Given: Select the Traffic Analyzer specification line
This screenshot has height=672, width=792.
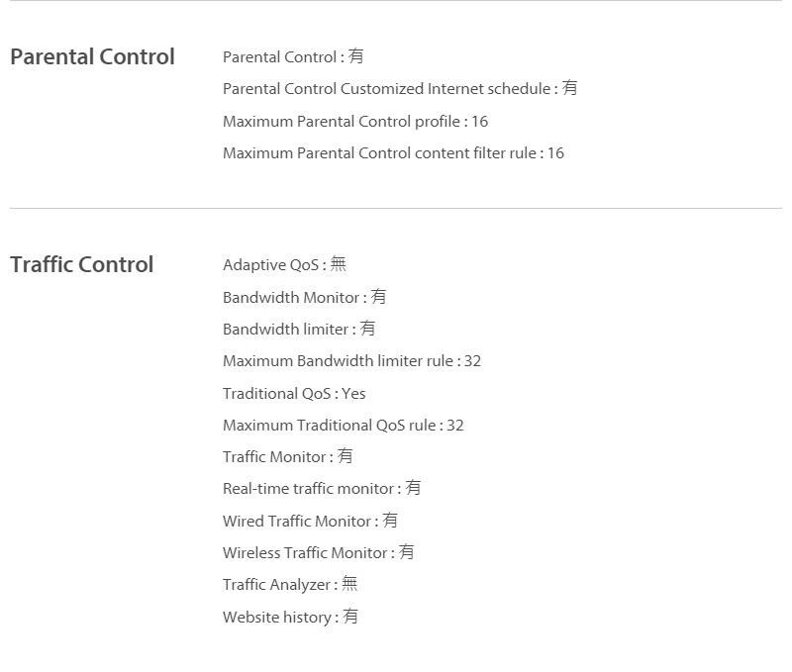Looking at the screenshot, I should tap(290, 584).
